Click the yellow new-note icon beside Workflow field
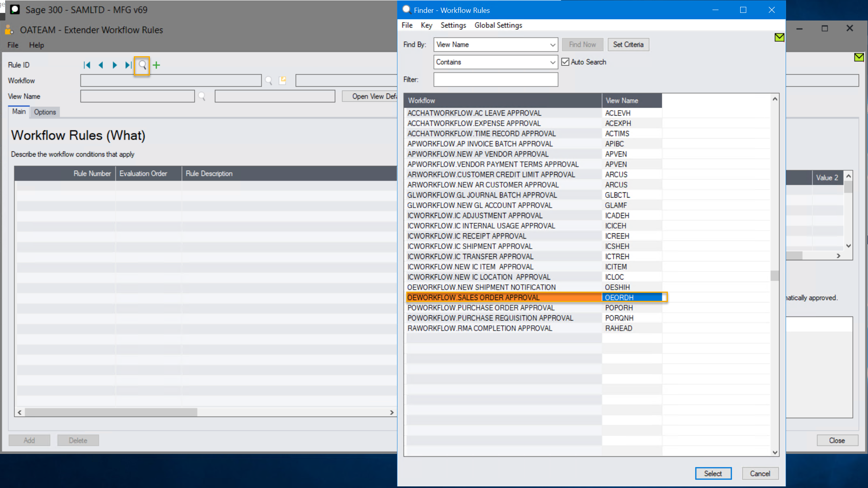The width and height of the screenshot is (868, 488). point(283,80)
